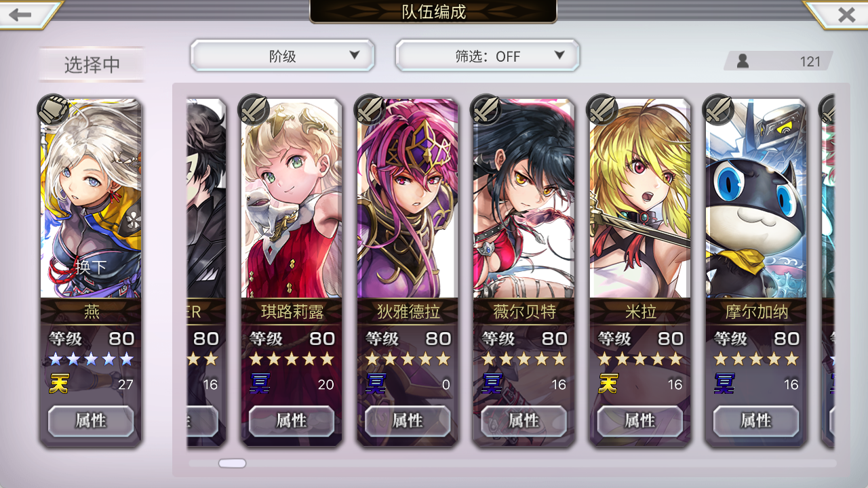Image resolution: width=868 pixels, height=488 pixels.
Task: Click the horizontal scrollbar handle under the list
Action: (x=232, y=464)
